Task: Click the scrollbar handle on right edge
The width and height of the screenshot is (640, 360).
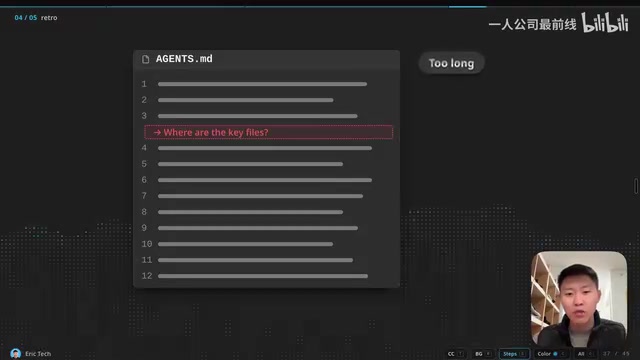Action: tap(636, 186)
